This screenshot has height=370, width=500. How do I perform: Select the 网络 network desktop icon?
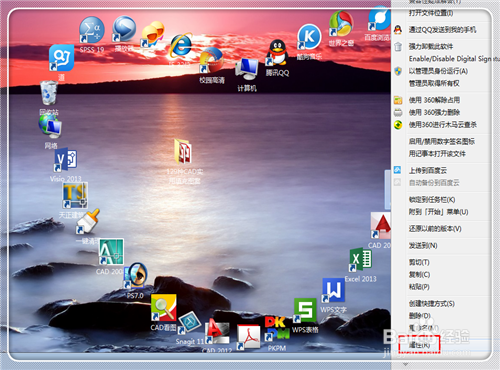50,132
